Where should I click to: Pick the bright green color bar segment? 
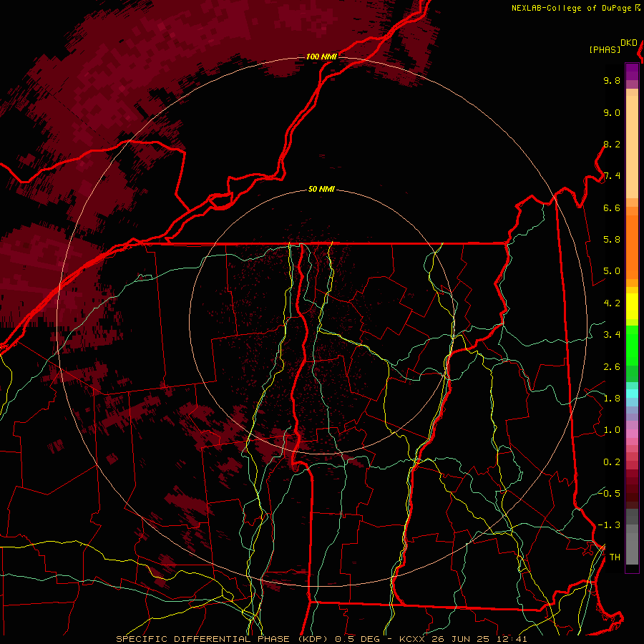[632, 345]
